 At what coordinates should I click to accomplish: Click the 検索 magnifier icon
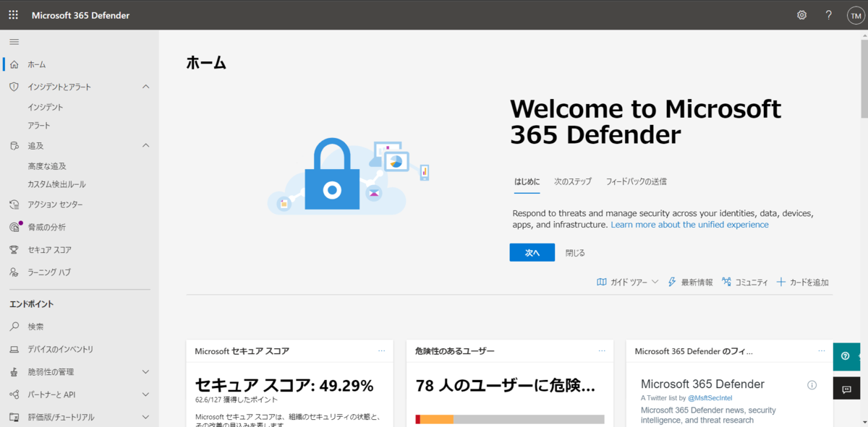click(x=14, y=327)
